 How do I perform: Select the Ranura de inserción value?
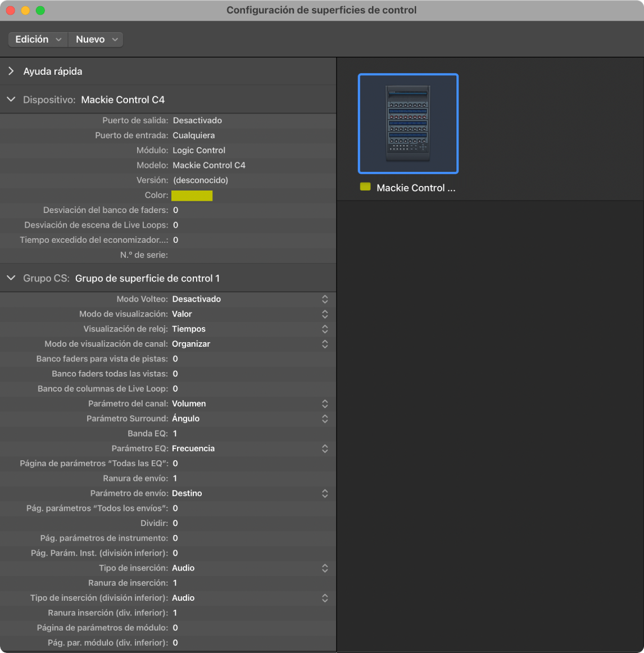point(175,583)
